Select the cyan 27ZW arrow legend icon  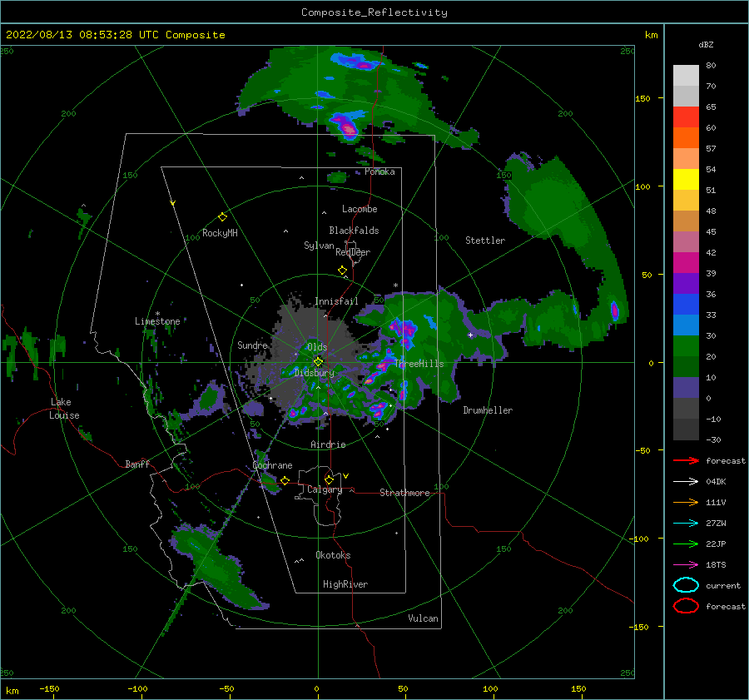point(686,524)
